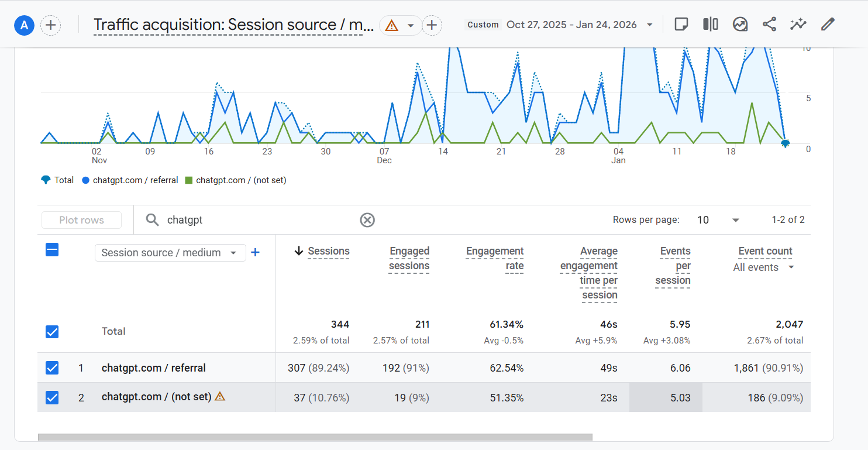Open the compare view columns icon
The height and width of the screenshot is (450, 868).
(x=711, y=24)
